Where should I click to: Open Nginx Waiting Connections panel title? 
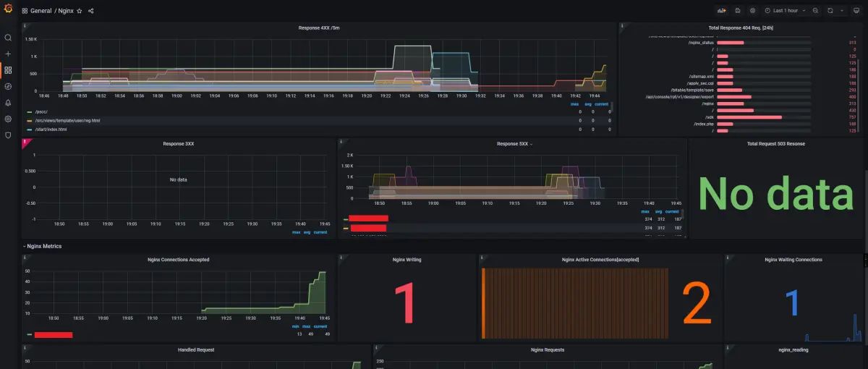pos(793,259)
